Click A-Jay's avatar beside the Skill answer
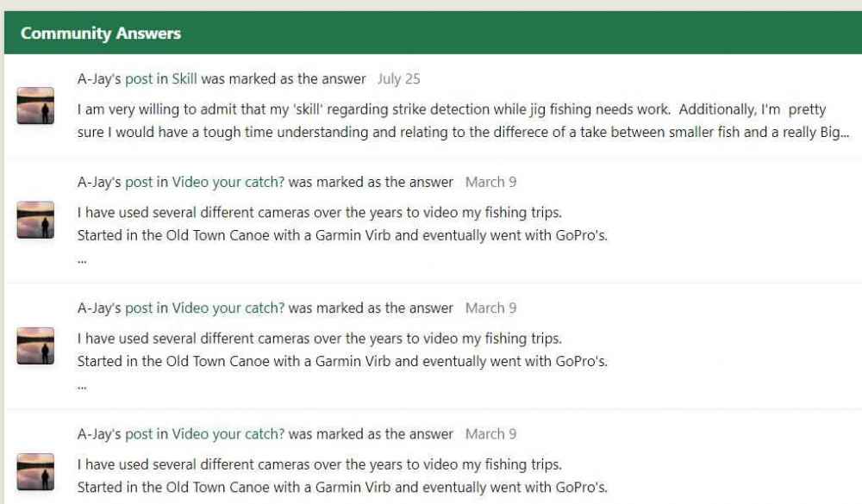The image size is (862, 504). 35,105
